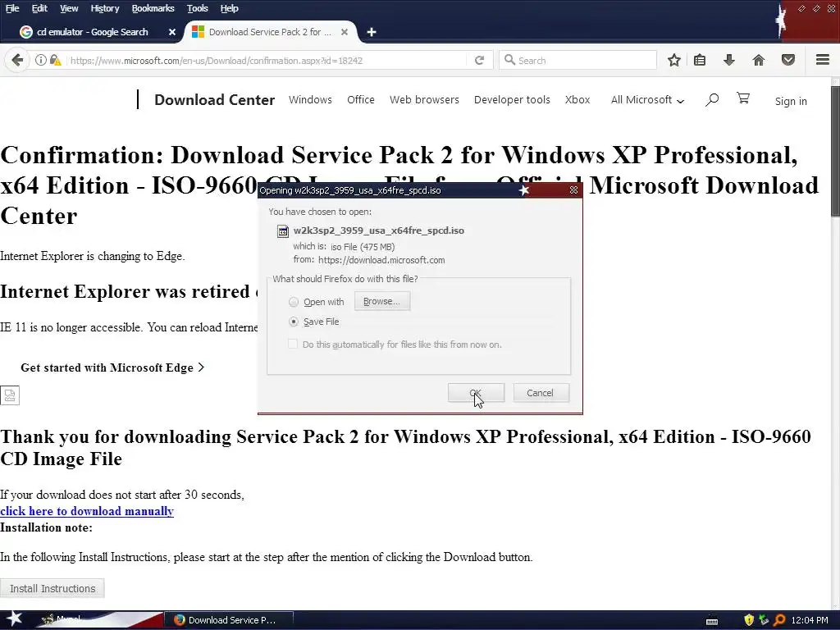
Task: Click the iso file icon in dialog
Action: 283,231
